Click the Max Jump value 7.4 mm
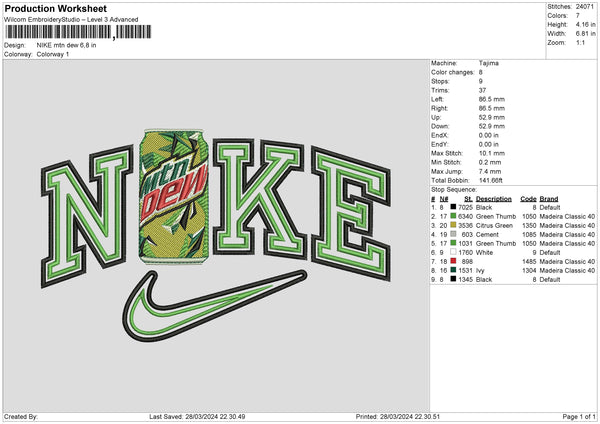Image resolution: width=600 pixels, height=424 pixels. (490, 171)
